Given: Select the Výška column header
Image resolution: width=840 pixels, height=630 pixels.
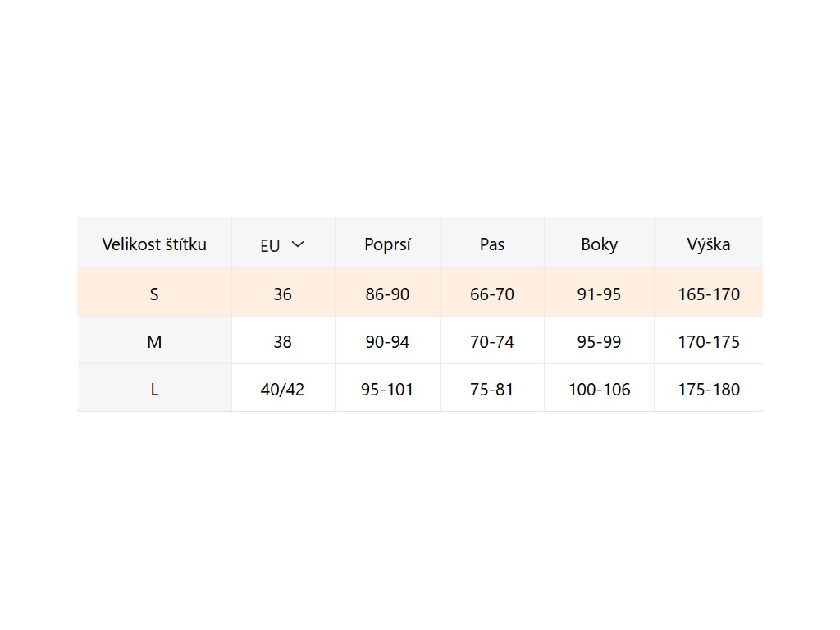Looking at the screenshot, I should [x=709, y=244].
